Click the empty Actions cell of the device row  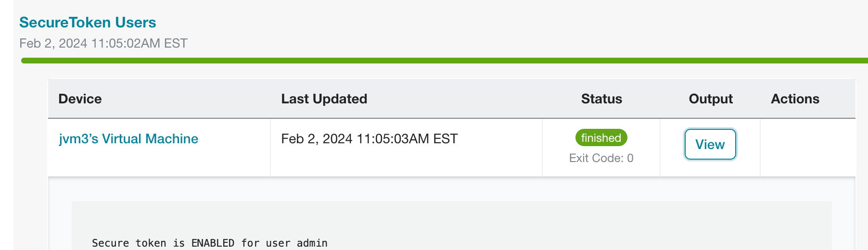(x=807, y=148)
